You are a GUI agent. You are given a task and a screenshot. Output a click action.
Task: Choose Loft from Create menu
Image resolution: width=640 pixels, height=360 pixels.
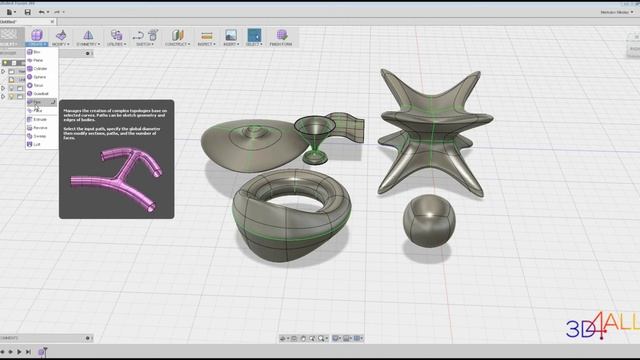point(42,144)
